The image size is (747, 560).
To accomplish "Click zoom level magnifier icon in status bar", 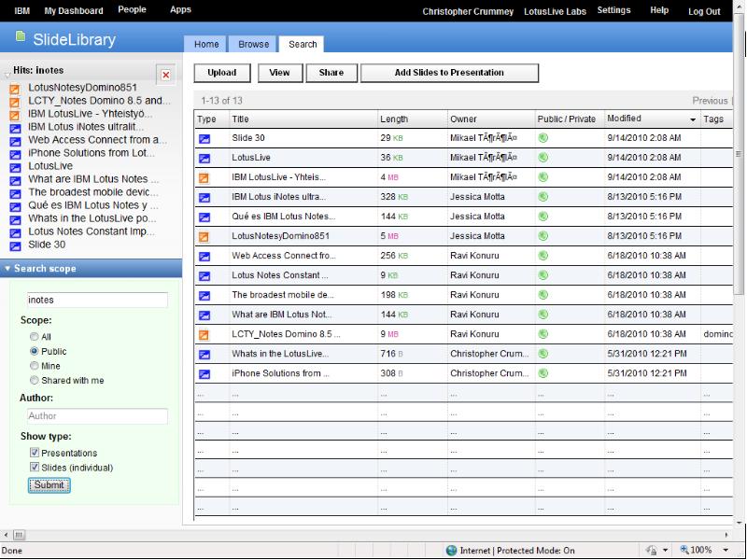I will coord(684,551).
